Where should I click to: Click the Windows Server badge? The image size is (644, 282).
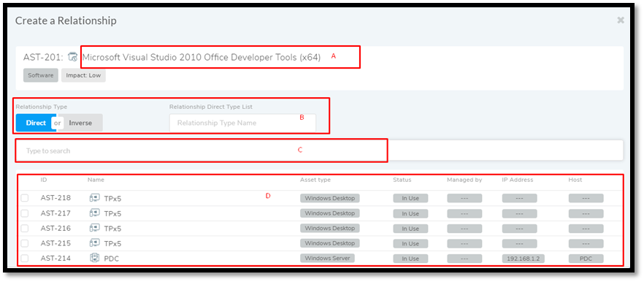pos(327,258)
